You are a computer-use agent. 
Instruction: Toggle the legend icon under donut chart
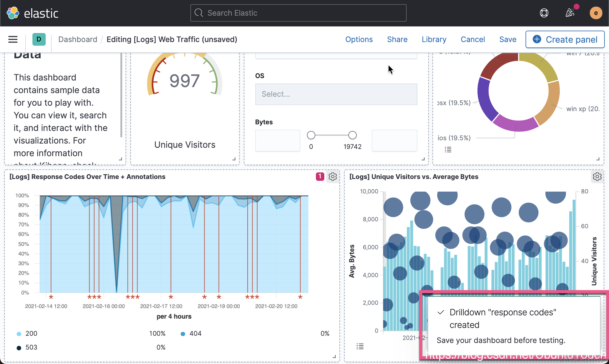pyautogui.click(x=448, y=150)
